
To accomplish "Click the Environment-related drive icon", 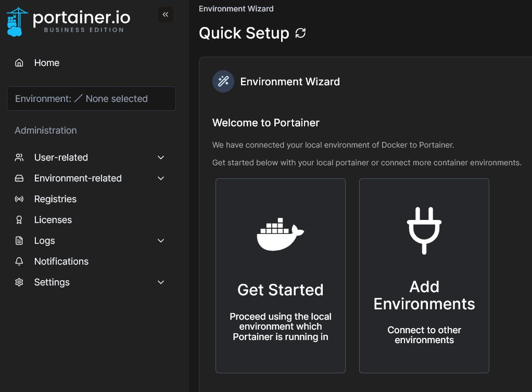I will click(x=19, y=178).
